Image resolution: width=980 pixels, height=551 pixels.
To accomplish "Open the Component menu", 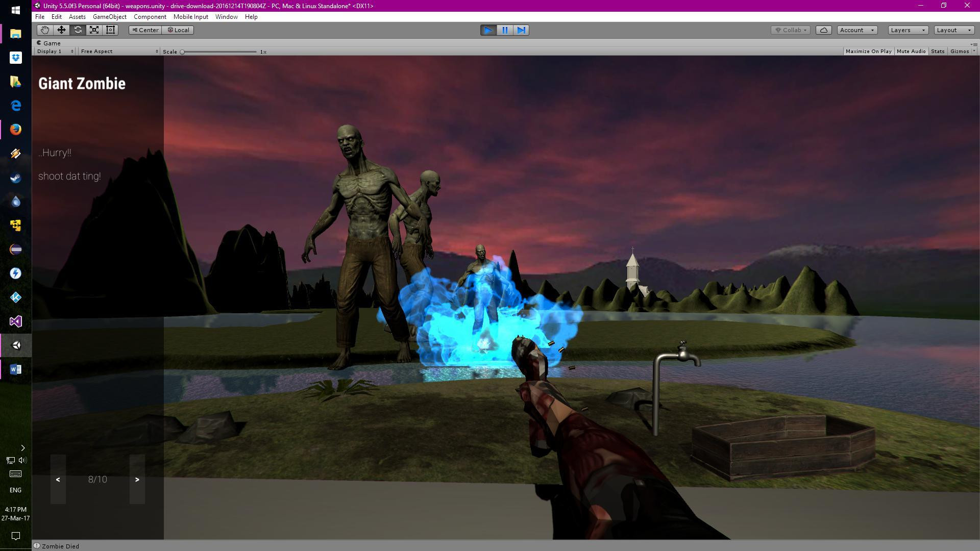I will 150,17.
